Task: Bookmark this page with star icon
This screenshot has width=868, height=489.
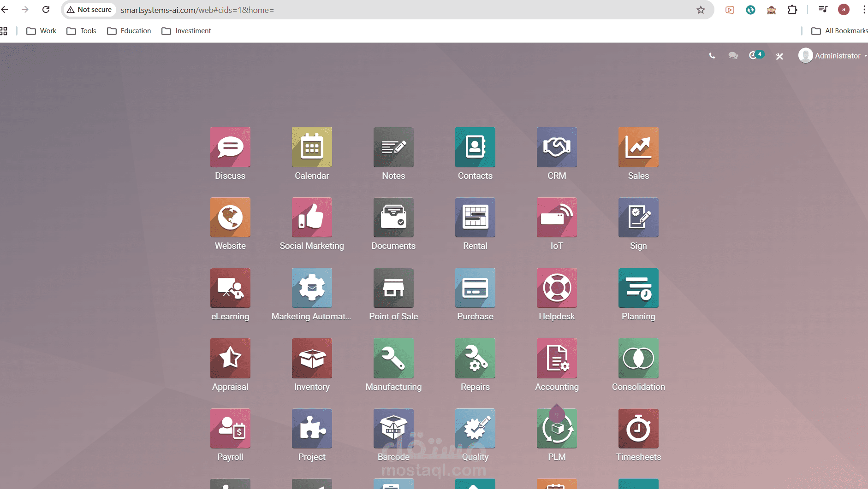Action: click(701, 10)
